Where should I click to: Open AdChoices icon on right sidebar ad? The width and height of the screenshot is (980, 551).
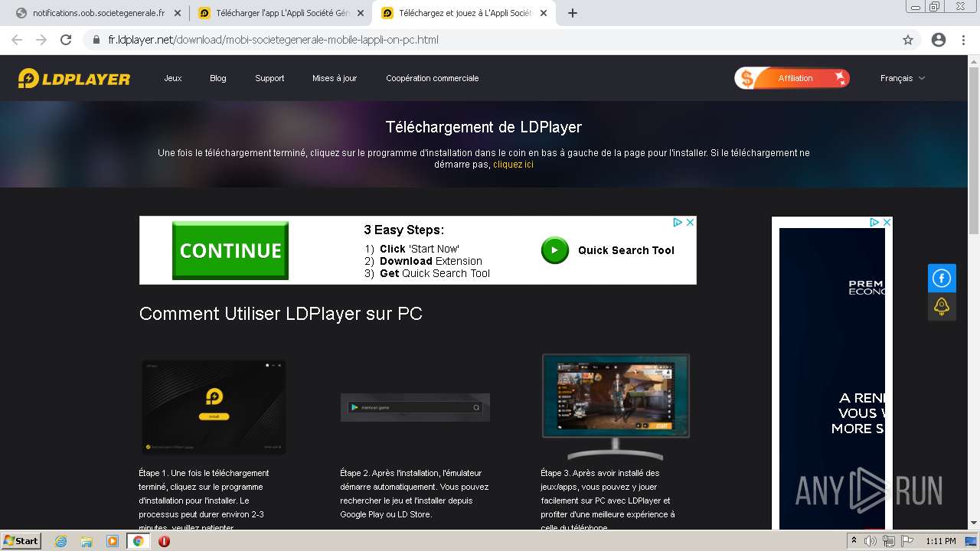[x=874, y=222]
